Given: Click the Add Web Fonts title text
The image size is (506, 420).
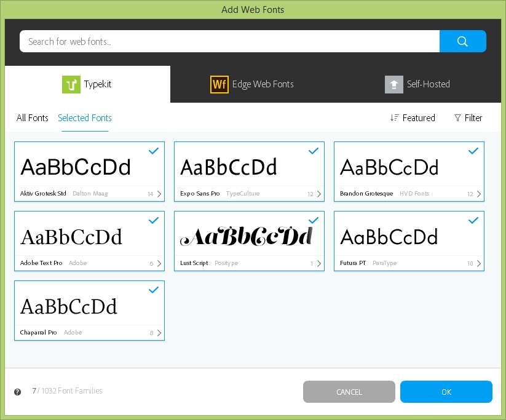Looking at the screenshot, I should (x=253, y=10).
